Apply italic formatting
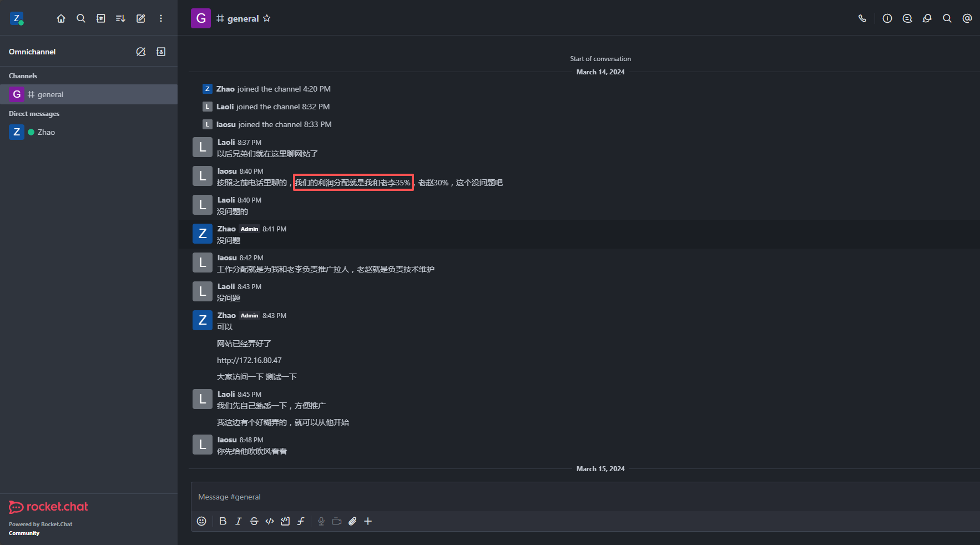The image size is (980, 545). pos(239,521)
